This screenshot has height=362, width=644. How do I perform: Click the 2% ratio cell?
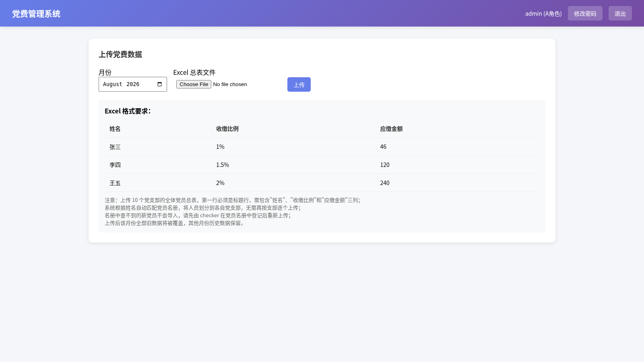(x=220, y=183)
